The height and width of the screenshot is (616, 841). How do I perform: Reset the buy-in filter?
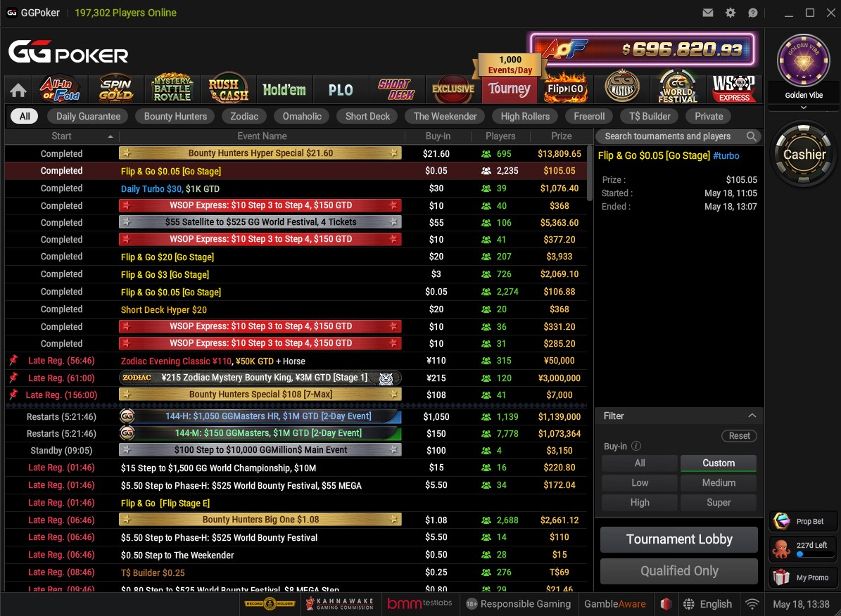point(739,436)
